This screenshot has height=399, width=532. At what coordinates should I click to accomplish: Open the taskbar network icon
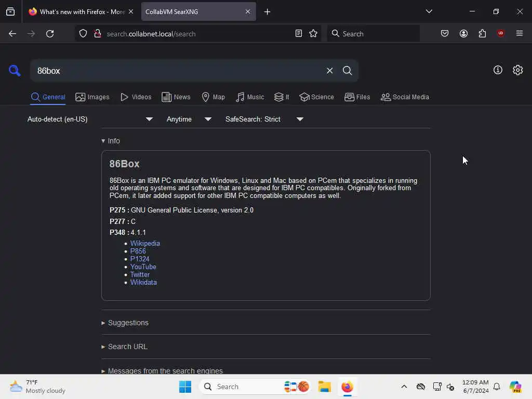437,387
